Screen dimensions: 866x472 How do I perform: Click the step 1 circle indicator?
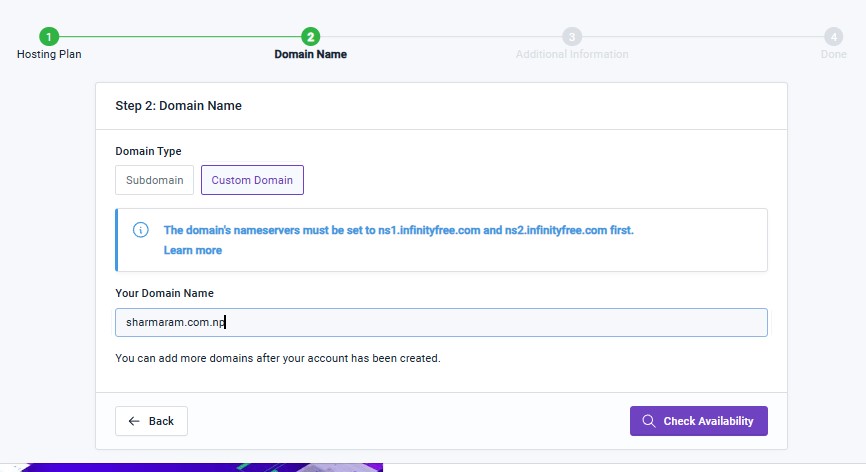click(49, 37)
